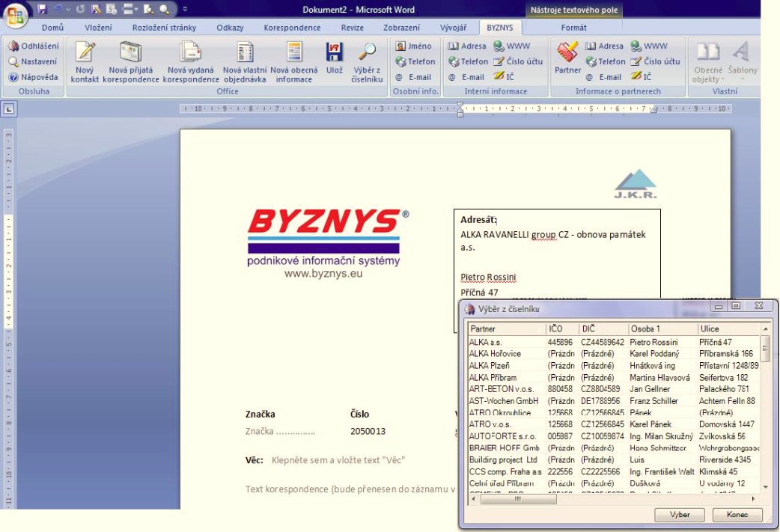The height and width of the screenshot is (532, 780).
Task: Select the Building project Ltd row
Action: (614, 460)
